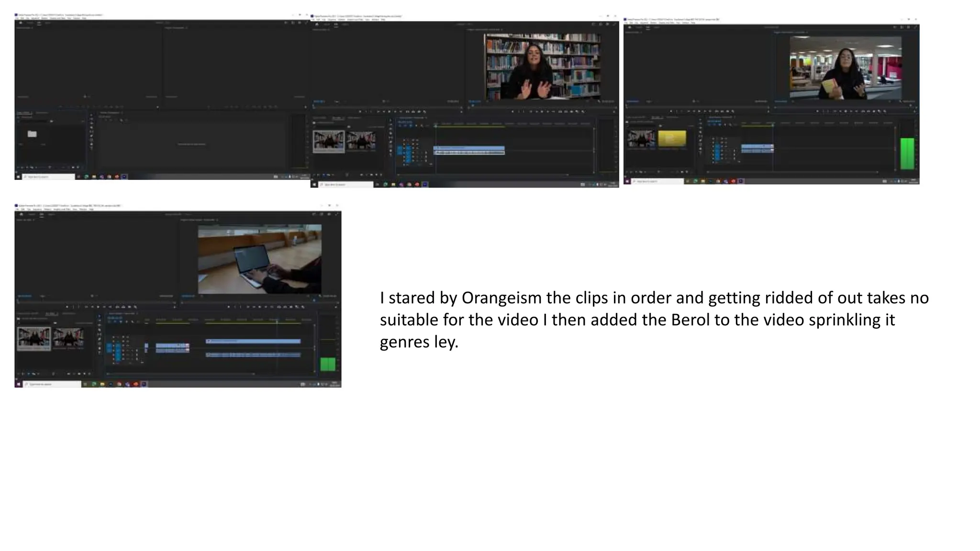The image size is (980, 551).
Task: Toggle timeline snap magnet in the bookshelf screenshot
Action: (x=405, y=126)
